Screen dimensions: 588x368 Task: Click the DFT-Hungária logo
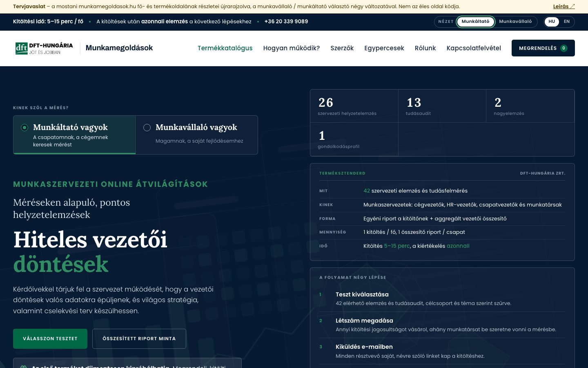[x=44, y=48]
